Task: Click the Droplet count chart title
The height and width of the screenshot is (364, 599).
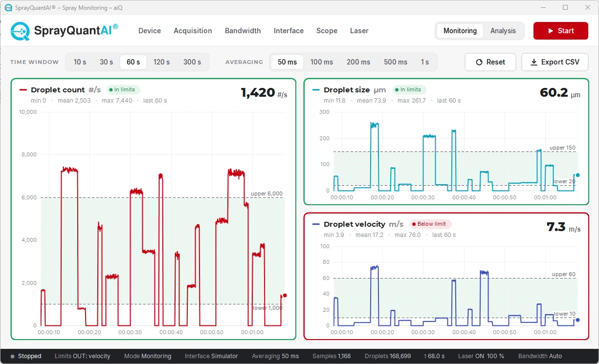Action: coord(58,90)
